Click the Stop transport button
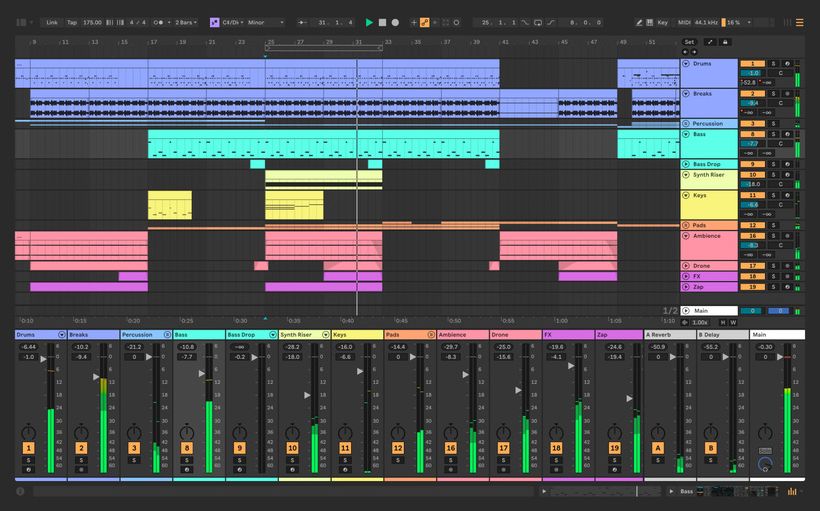This screenshot has width=820, height=511. pyautogui.click(x=382, y=22)
